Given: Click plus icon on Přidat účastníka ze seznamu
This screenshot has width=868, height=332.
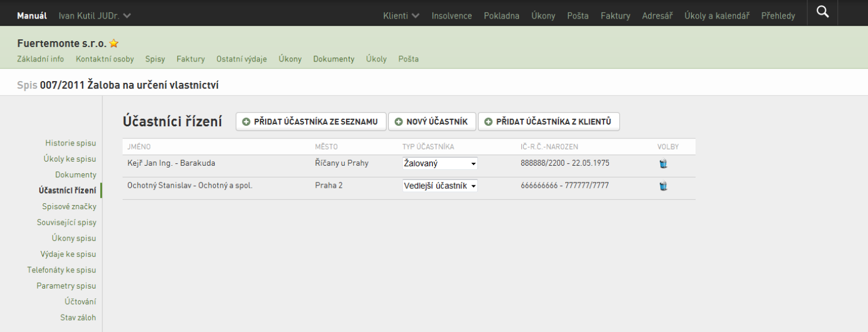Looking at the screenshot, I should (x=247, y=122).
